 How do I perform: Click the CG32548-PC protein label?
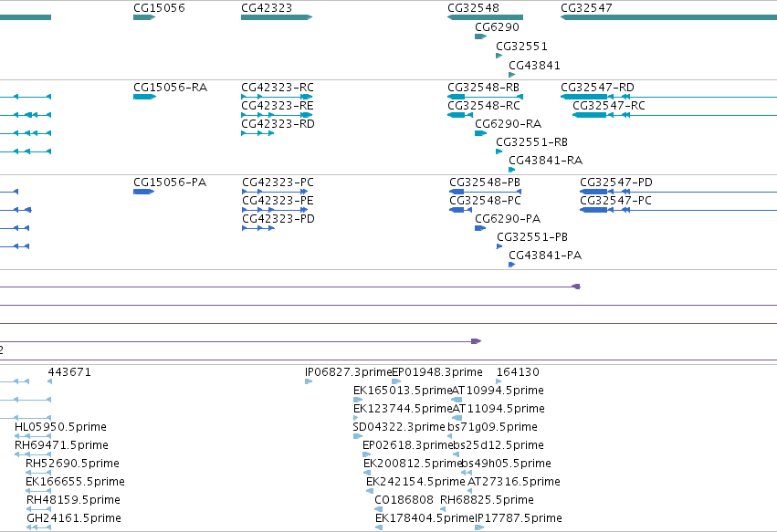486,201
